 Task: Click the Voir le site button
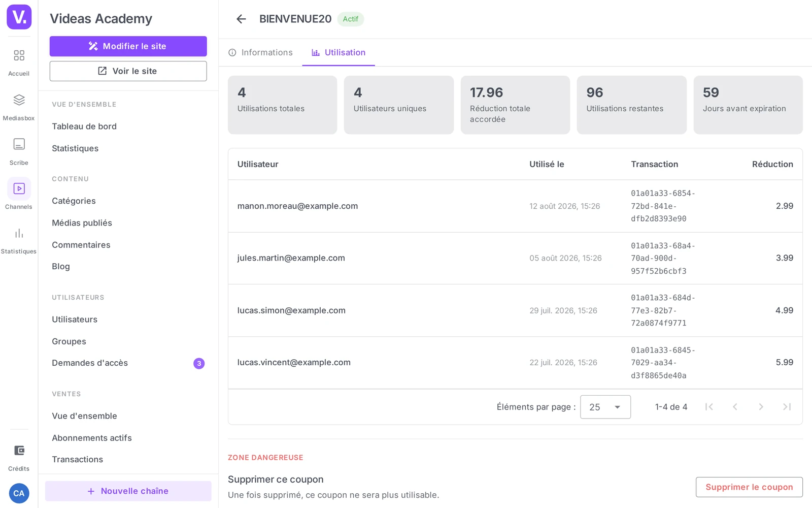tap(128, 71)
